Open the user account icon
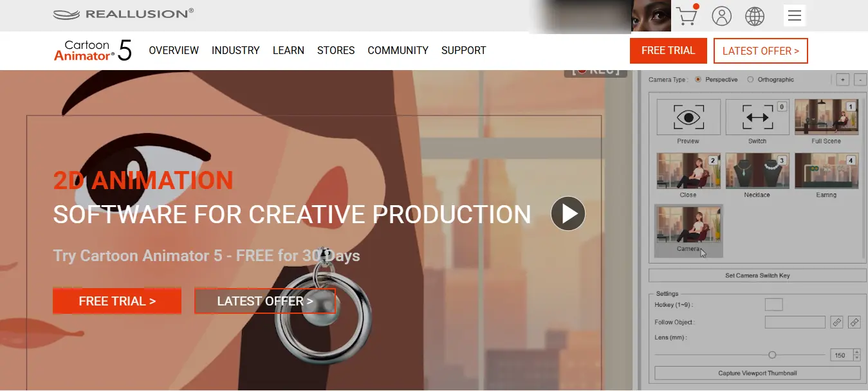 pos(722,16)
